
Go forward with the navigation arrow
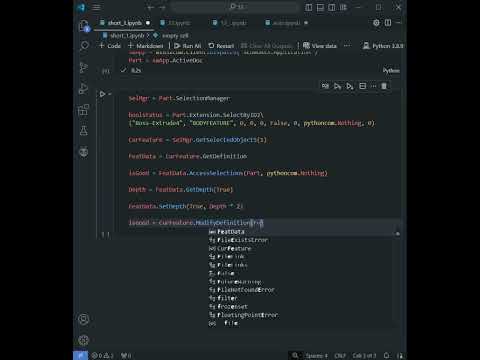[163, 7]
